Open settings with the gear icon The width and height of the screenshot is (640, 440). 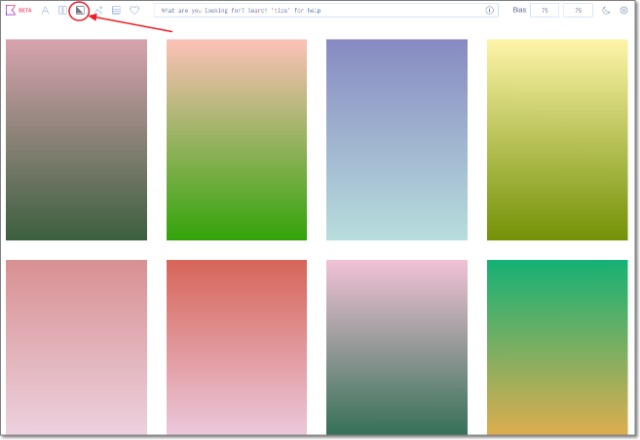pos(624,11)
